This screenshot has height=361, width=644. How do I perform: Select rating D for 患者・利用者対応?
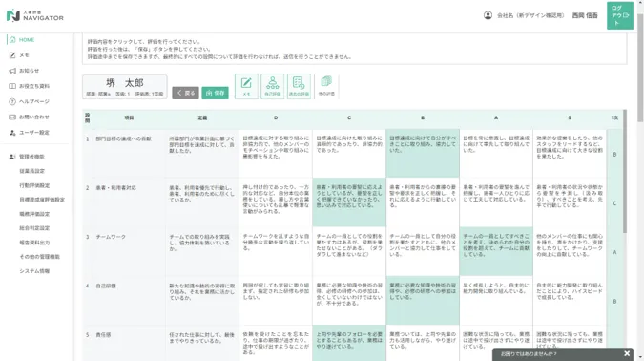pyautogui.click(x=276, y=202)
